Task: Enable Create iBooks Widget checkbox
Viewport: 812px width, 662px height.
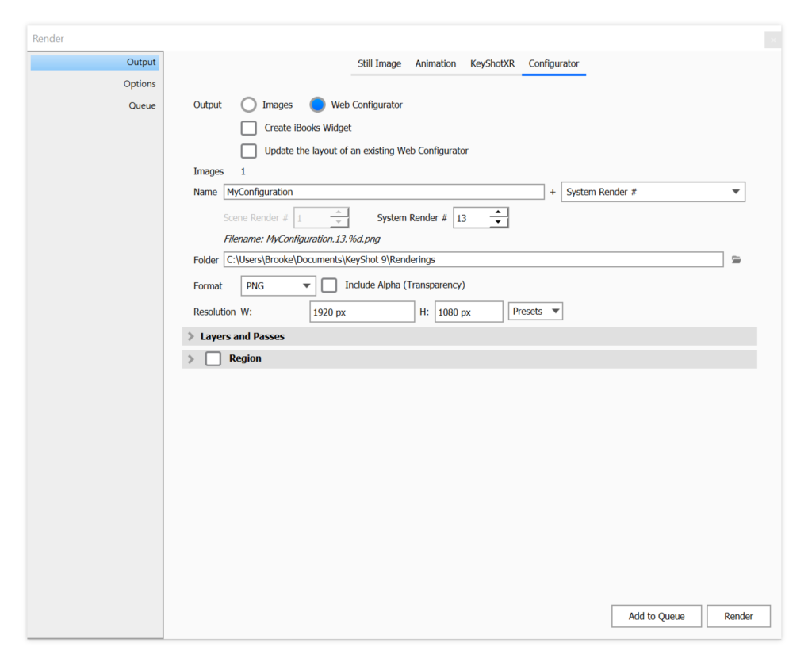Action: [249, 128]
